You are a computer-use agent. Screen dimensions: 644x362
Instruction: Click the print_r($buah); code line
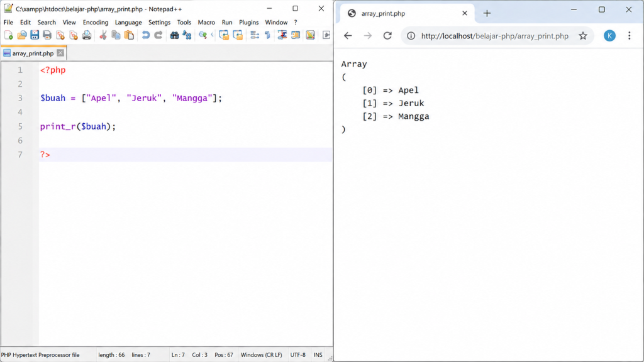point(78,126)
